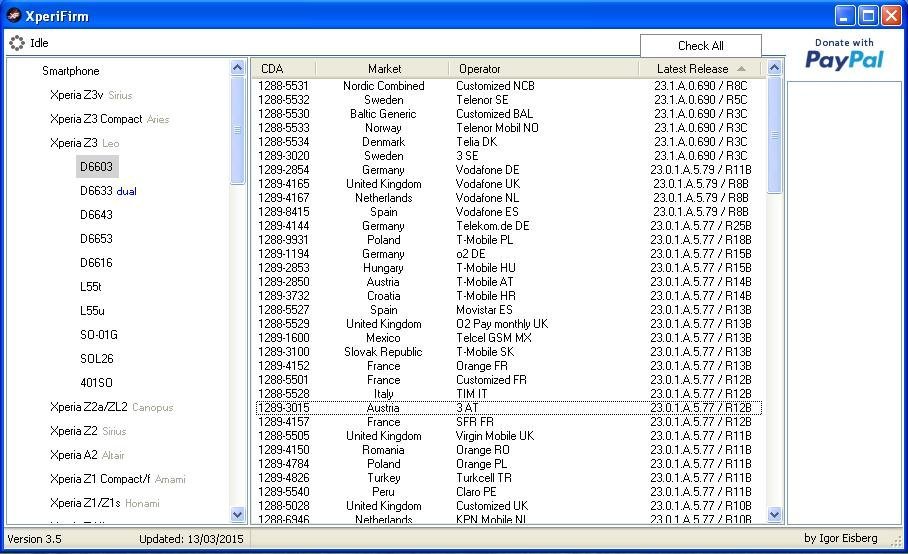The image size is (908, 554).
Task: Select the Vodafone ES row
Action: coord(508,212)
